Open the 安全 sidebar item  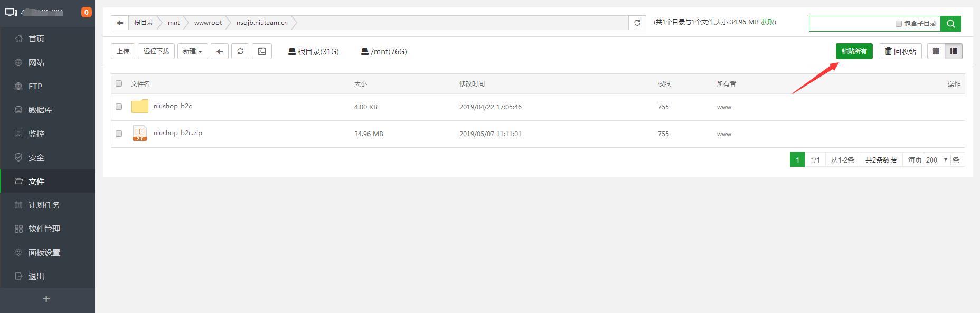pos(48,157)
